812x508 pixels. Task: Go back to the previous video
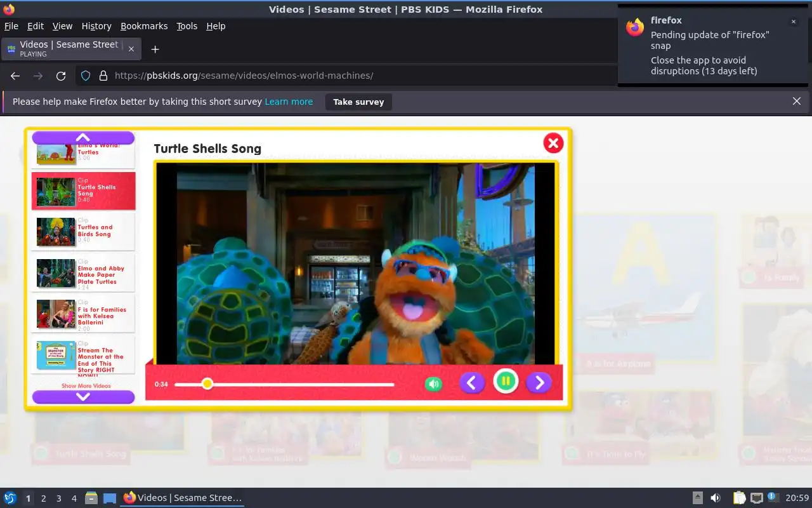click(472, 382)
